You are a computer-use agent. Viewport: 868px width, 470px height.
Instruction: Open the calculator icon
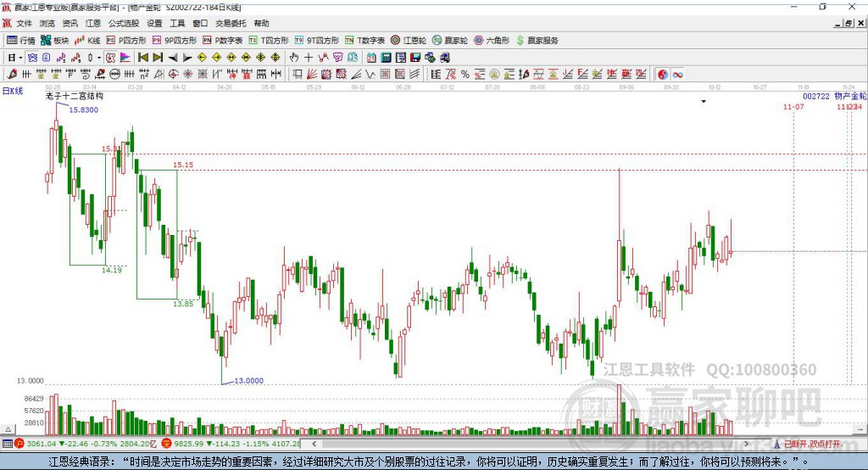(386, 58)
